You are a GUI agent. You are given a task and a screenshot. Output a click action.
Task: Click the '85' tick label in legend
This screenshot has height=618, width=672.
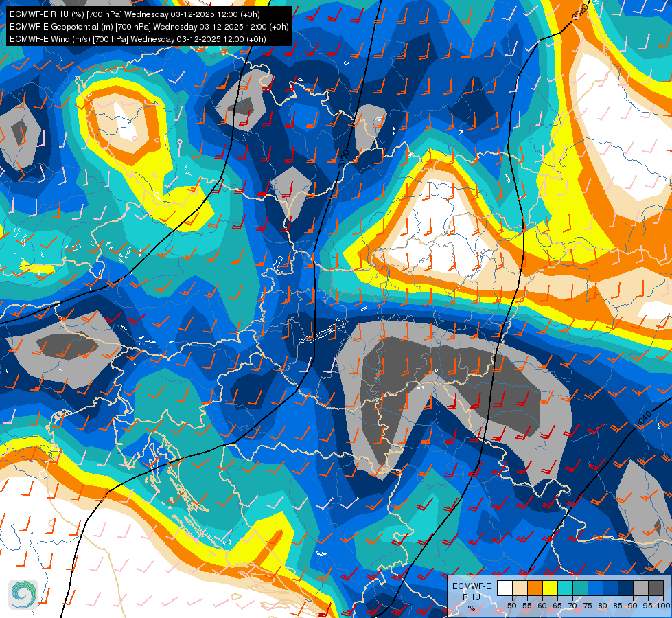pos(618,606)
